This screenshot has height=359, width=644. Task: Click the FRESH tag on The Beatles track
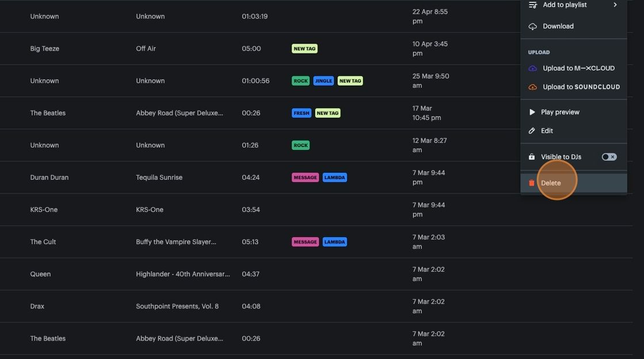pyautogui.click(x=301, y=113)
